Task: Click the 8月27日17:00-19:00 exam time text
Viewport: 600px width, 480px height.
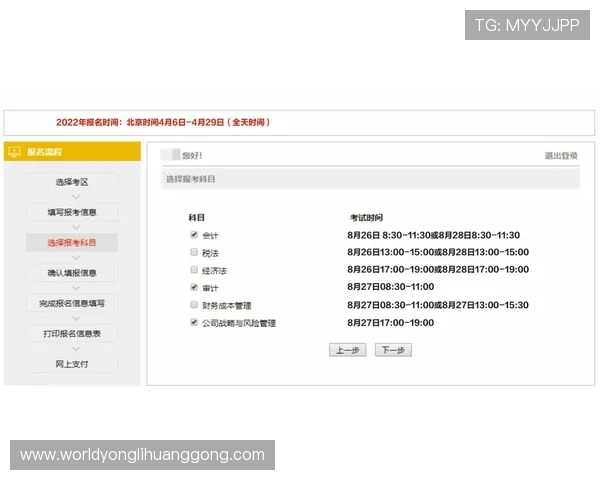Action: click(391, 323)
